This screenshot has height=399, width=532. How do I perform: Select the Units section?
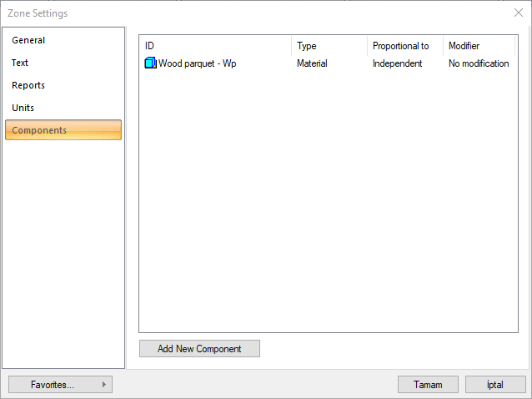pyautogui.click(x=23, y=108)
